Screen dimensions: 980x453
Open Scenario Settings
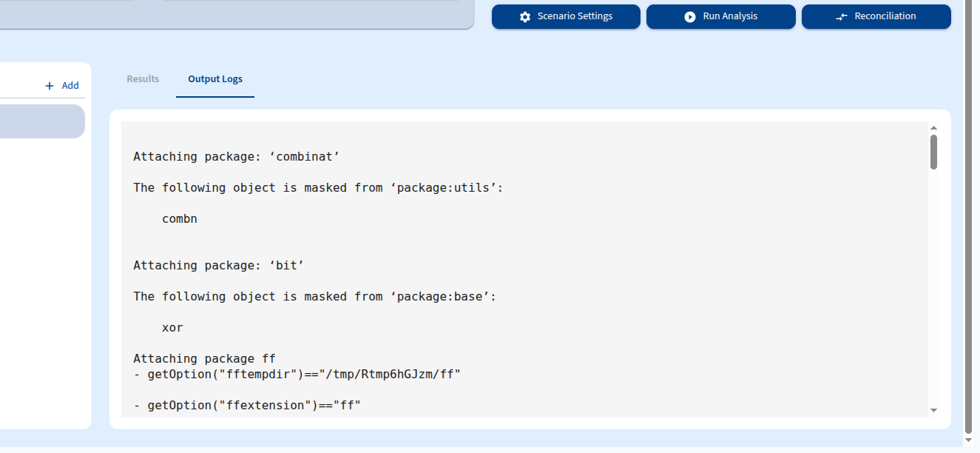566,16
